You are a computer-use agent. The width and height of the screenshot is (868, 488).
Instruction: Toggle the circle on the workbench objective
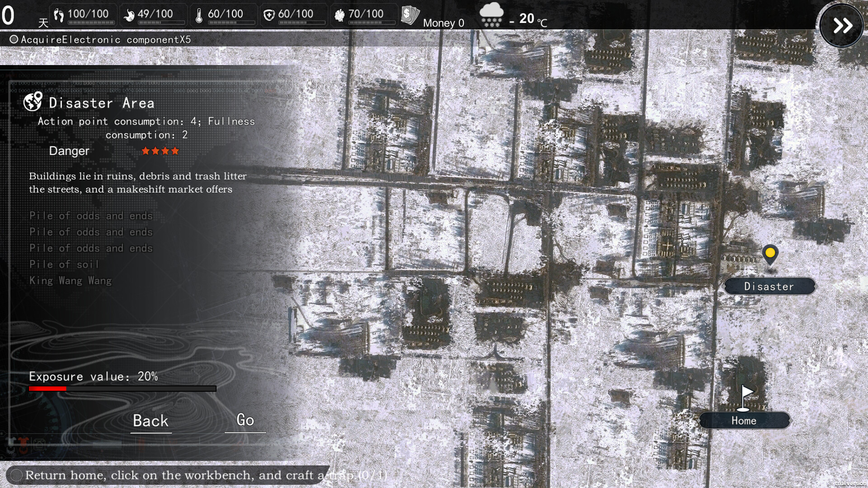tap(16, 475)
